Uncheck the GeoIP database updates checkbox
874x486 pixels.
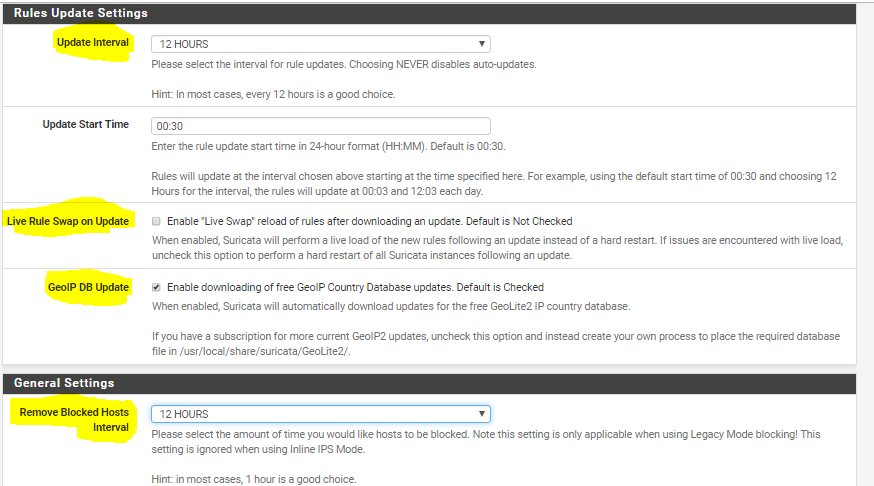[x=156, y=287]
